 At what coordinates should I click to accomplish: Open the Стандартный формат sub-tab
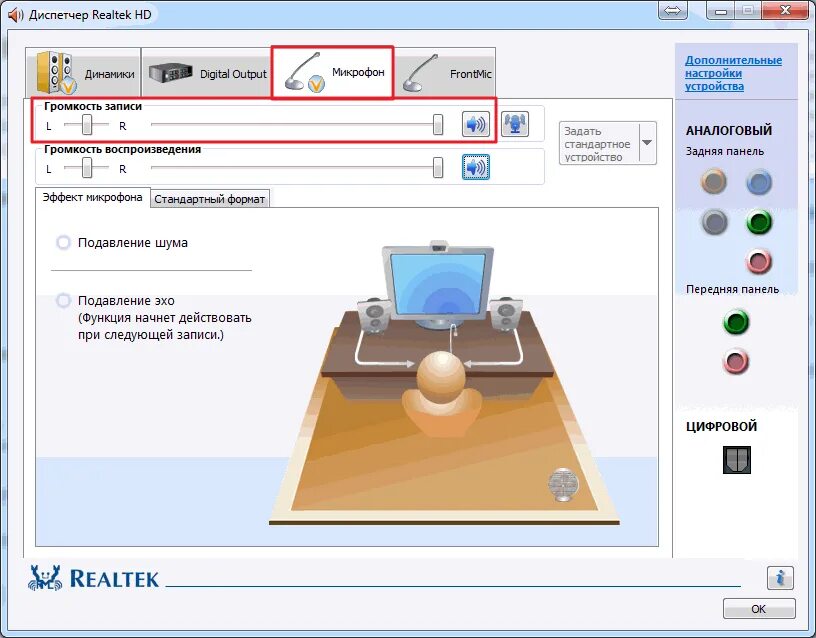point(210,199)
